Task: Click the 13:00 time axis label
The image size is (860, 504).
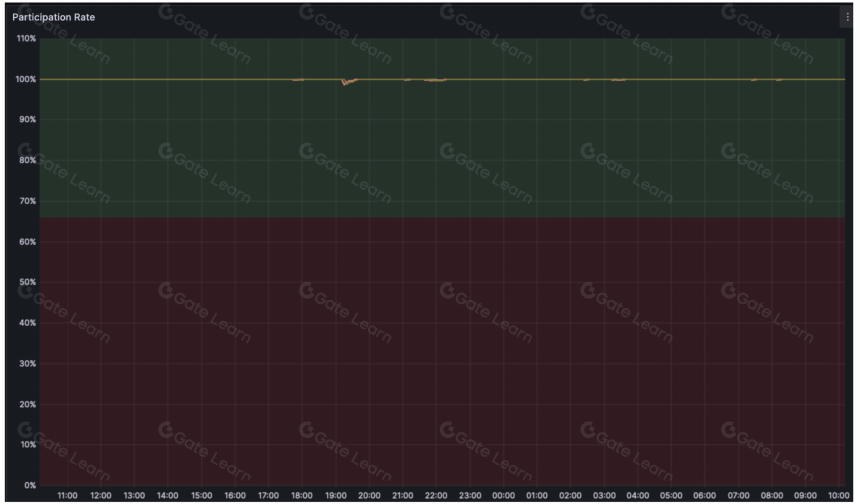Action: coord(134,495)
